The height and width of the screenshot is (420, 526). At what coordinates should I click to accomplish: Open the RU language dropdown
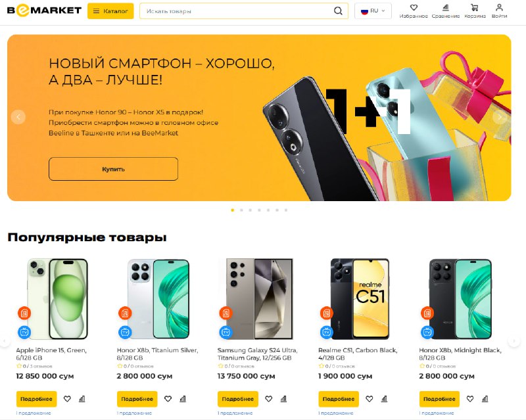tap(373, 11)
